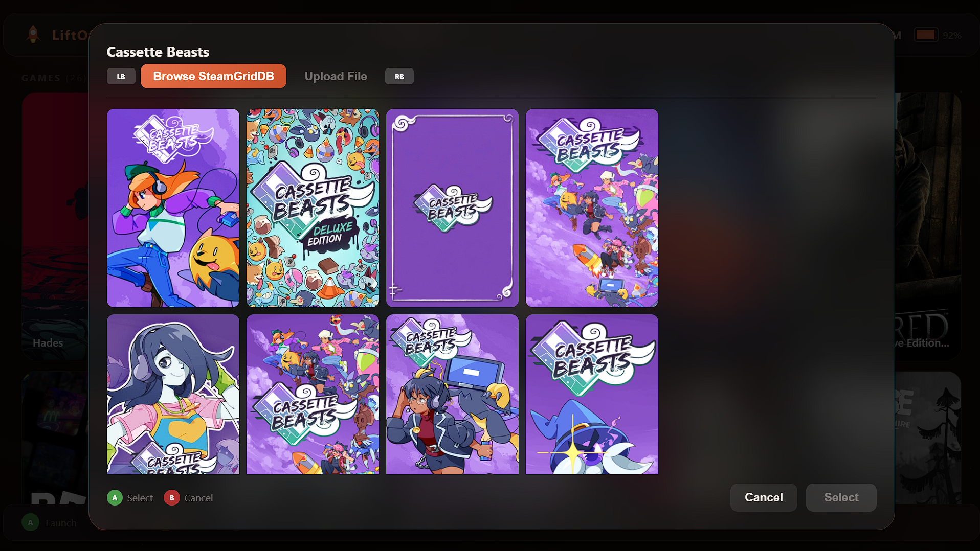Viewport: 980px width, 551px height.
Task: Click the LB shoulder button badge
Action: click(x=121, y=76)
